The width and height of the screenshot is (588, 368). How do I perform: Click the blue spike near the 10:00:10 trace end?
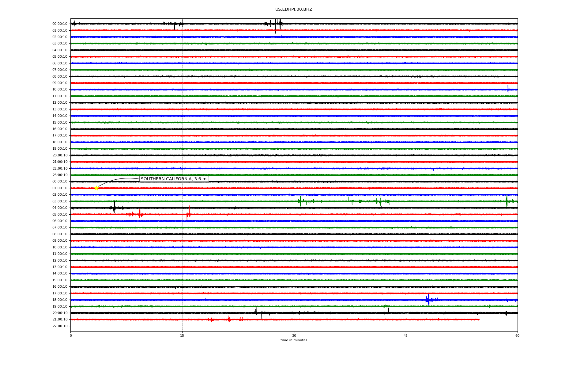point(508,89)
